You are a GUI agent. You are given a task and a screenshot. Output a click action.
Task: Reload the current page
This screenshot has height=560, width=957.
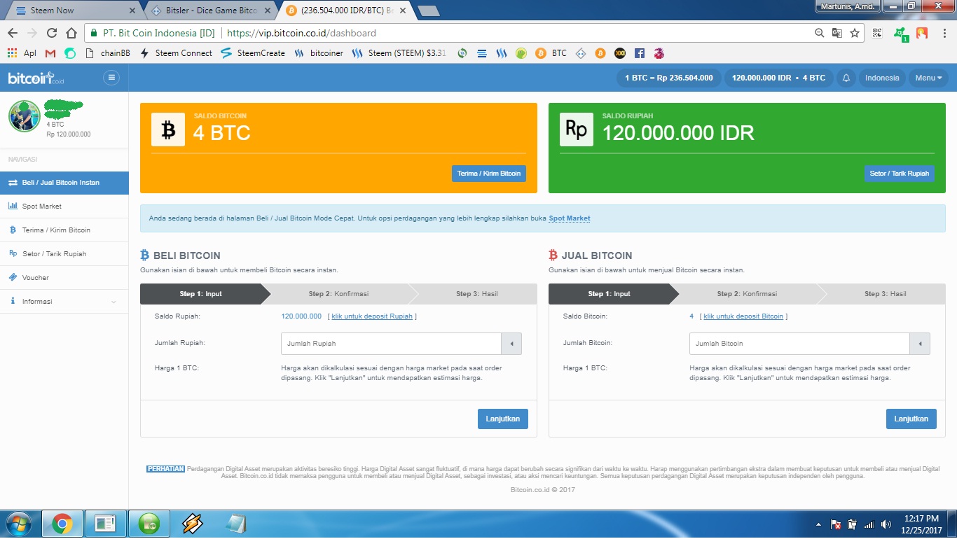[x=52, y=33]
